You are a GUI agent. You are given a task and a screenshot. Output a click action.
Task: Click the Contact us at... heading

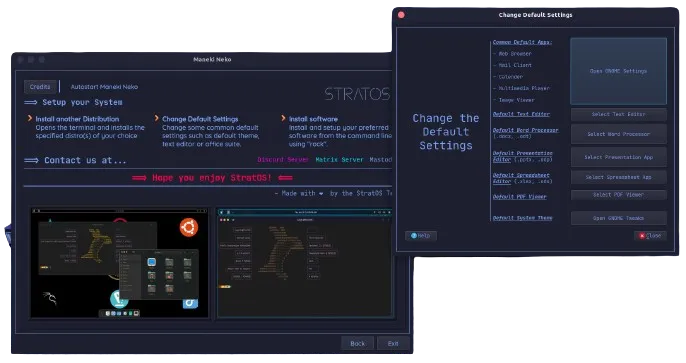tap(85, 161)
